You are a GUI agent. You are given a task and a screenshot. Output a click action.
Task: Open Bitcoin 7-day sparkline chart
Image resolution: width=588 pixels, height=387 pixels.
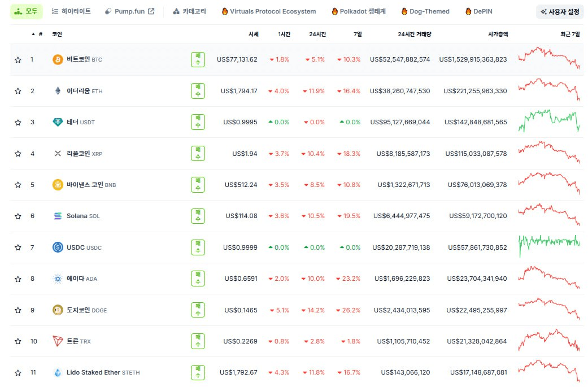pyautogui.click(x=549, y=58)
